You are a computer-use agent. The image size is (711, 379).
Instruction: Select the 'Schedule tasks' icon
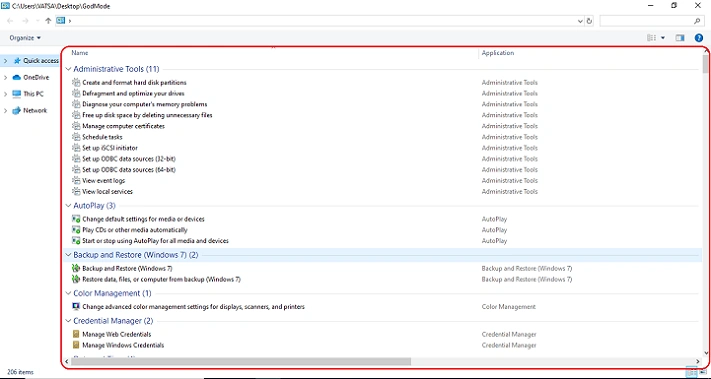[76, 137]
